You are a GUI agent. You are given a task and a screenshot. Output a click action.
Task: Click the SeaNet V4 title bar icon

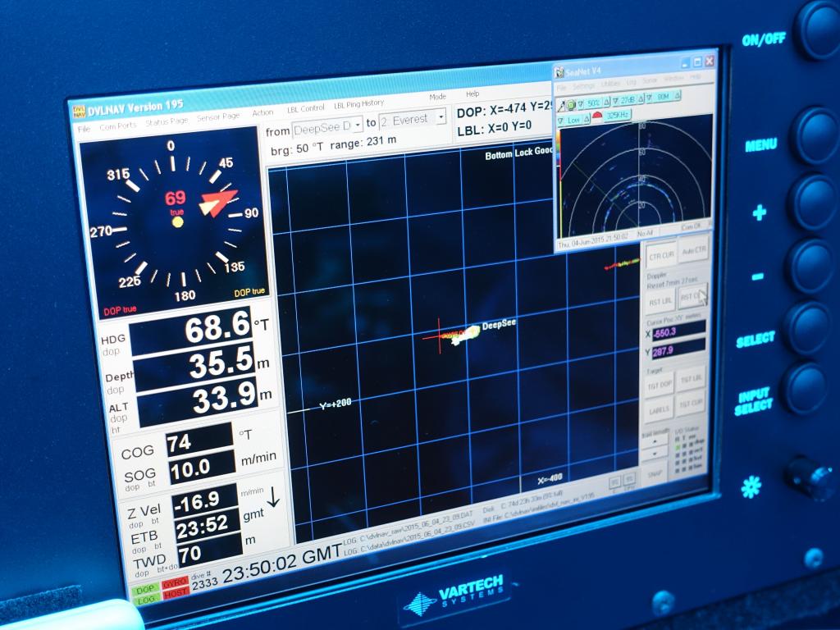pos(559,72)
